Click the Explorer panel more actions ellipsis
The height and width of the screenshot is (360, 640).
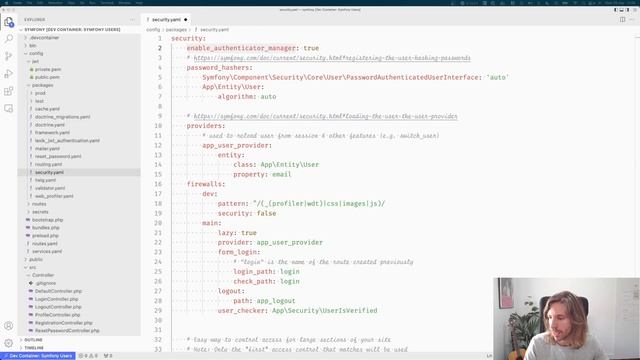pyautogui.click(x=132, y=20)
